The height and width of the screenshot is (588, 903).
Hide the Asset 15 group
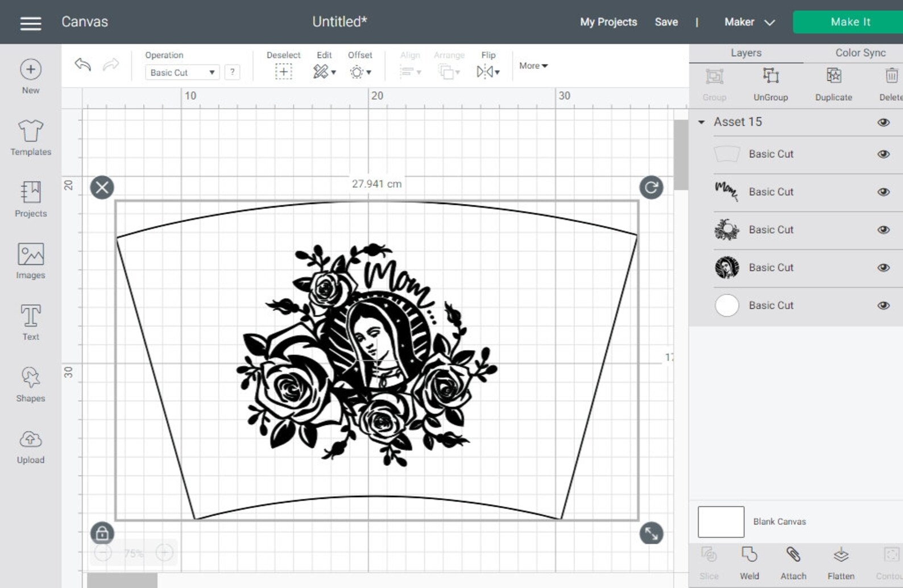point(883,122)
